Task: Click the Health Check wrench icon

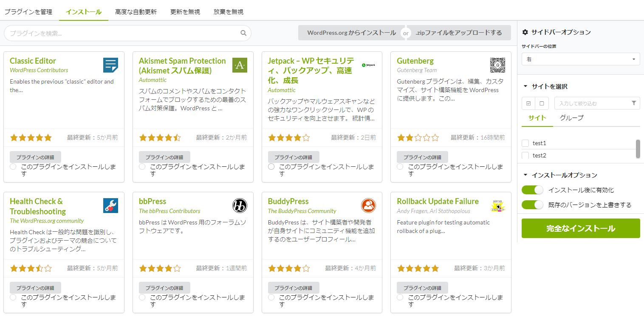Action: click(110, 206)
